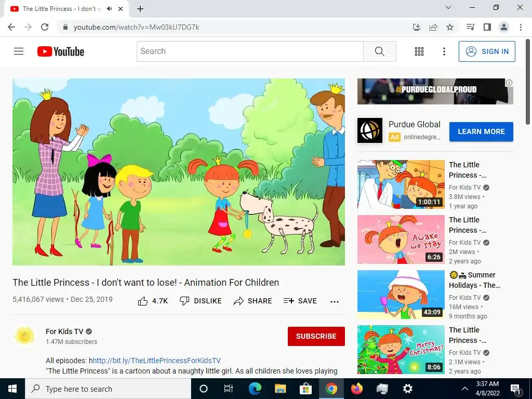
Task: Open the 8:06 Merry Christmas thumbnail
Action: (401, 350)
